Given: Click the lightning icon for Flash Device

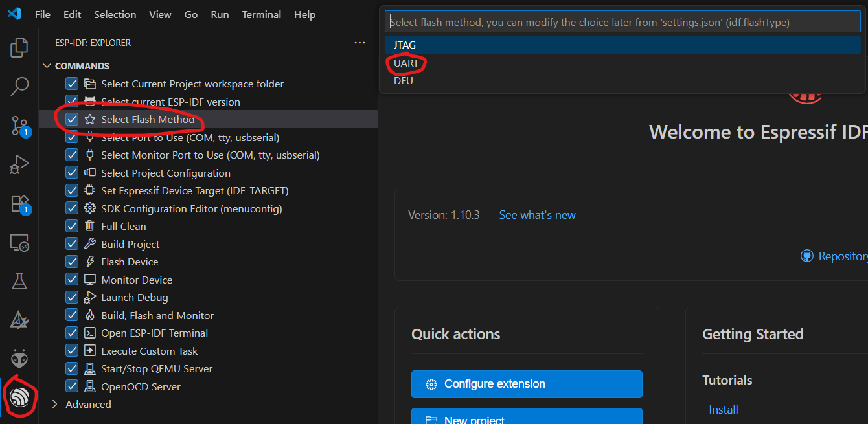Looking at the screenshot, I should 90,262.
